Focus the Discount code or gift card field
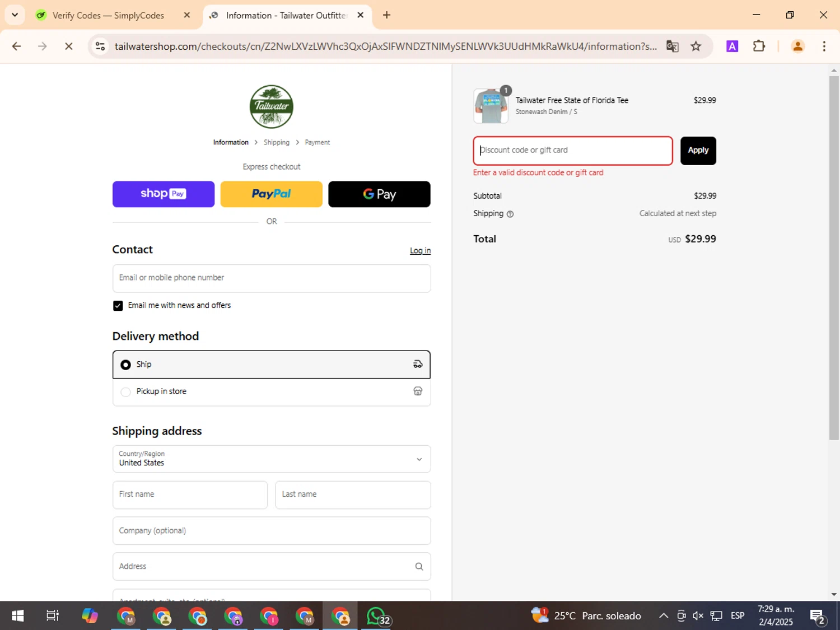Viewport: 840px width, 630px height. tap(573, 151)
